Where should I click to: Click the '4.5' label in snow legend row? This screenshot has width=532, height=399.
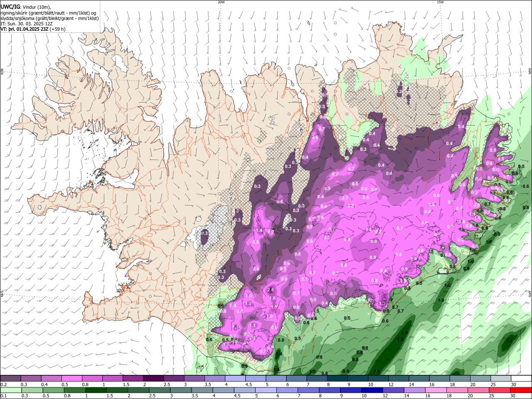click(x=249, y=384)
